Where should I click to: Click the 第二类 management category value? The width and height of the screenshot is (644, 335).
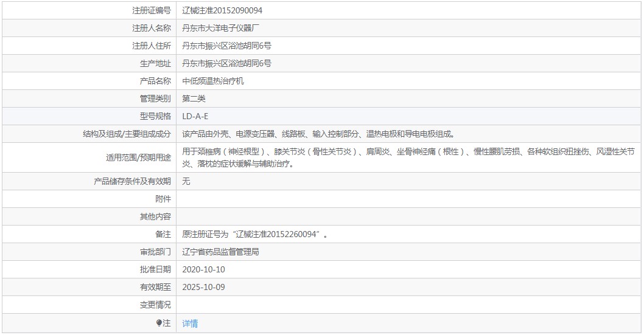194,99
